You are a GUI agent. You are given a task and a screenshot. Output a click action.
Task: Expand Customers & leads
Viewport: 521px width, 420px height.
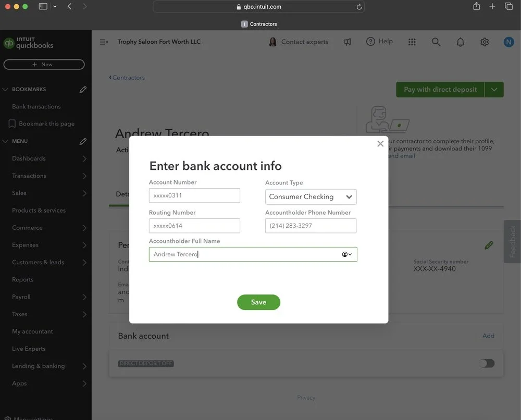coord(84,262)
